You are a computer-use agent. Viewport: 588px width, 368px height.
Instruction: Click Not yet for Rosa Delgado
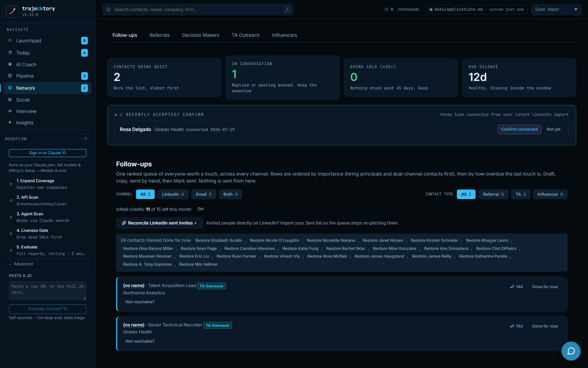tap(553, 130)
